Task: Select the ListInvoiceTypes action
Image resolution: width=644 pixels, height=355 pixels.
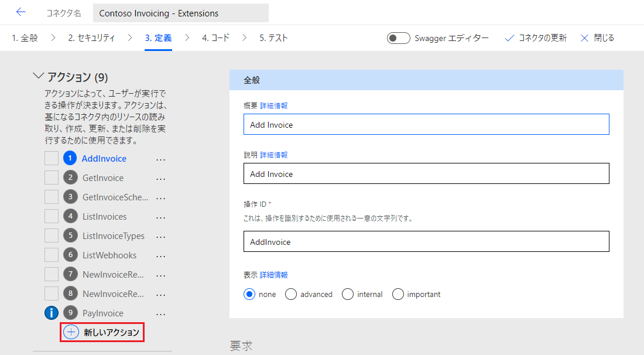Action: coord(114,236)
